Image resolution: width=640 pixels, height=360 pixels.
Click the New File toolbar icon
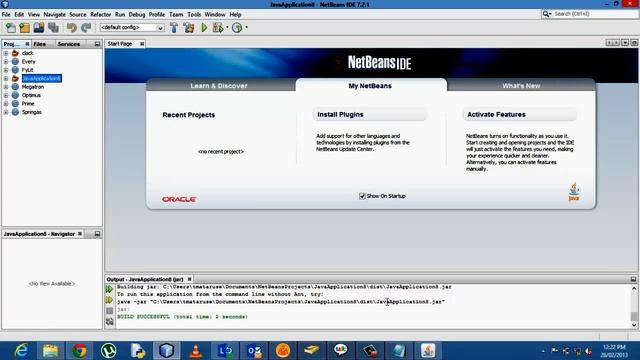pos(11,27)
